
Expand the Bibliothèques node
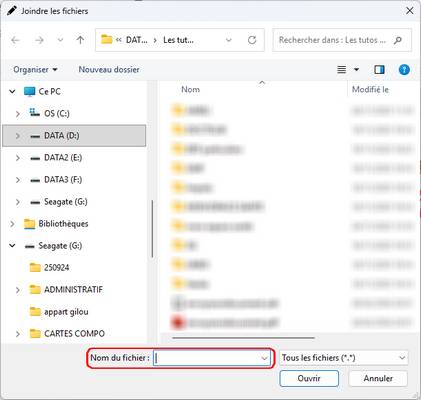12,224
